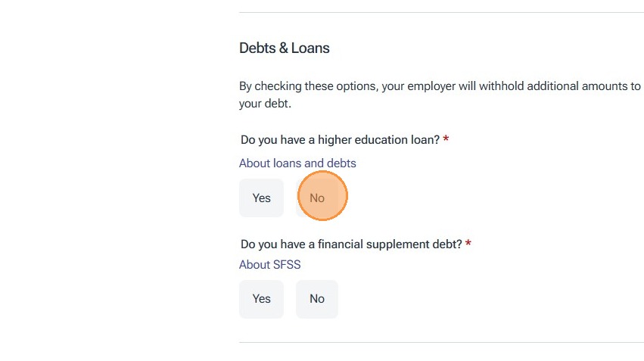Open the About SFSS link
Viewport: 644px width, 361px height.
[x=270, y=264]
